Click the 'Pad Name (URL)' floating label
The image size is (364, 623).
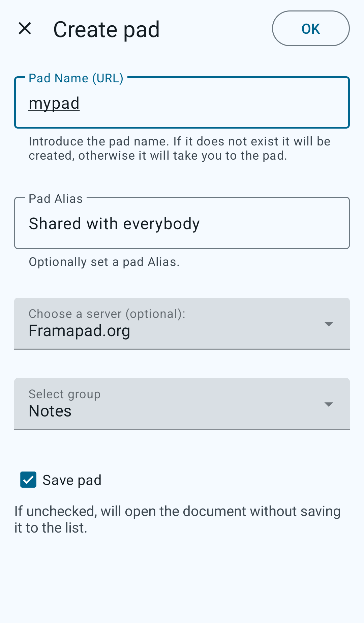[76, 78]
